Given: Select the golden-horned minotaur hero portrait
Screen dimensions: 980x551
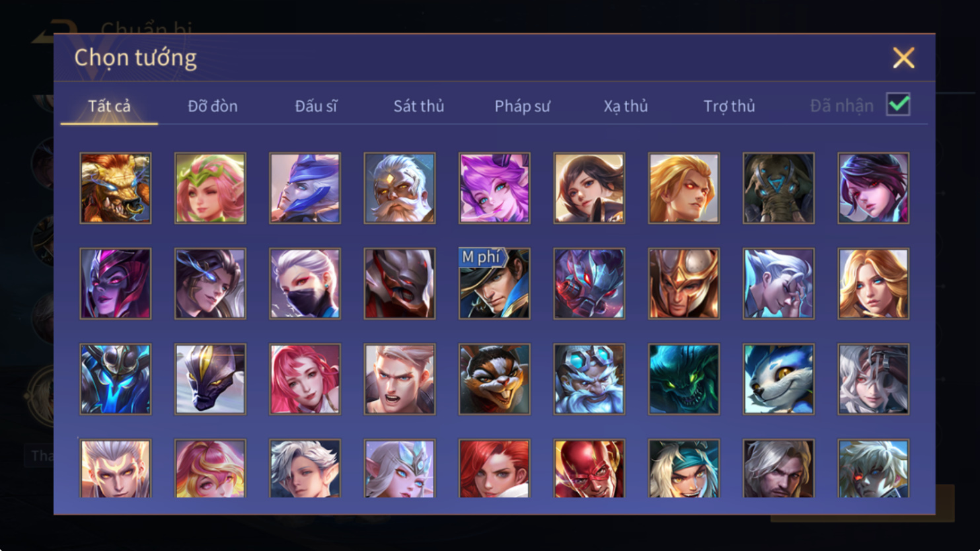Looking at the screenshot, I should tap(116, 188).
